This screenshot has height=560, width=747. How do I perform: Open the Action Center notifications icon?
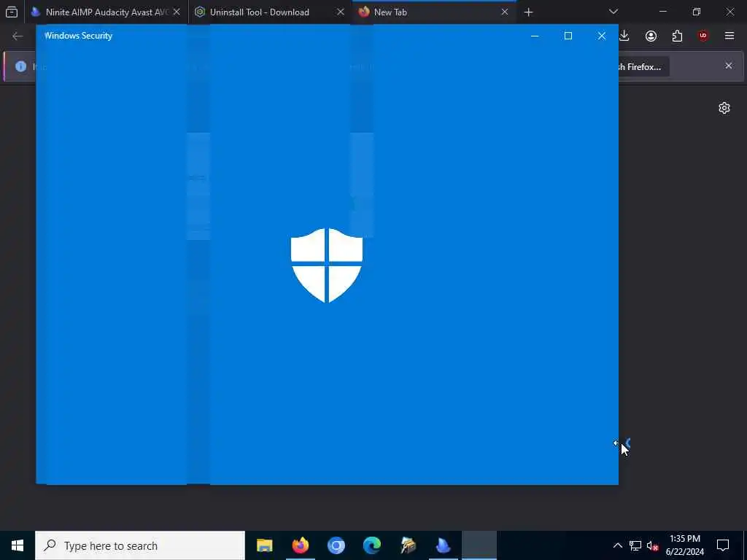[723, 545]
